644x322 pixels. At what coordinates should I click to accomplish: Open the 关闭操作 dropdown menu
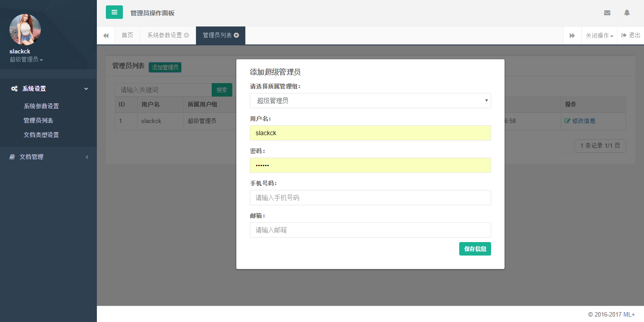tap(599, 35)
